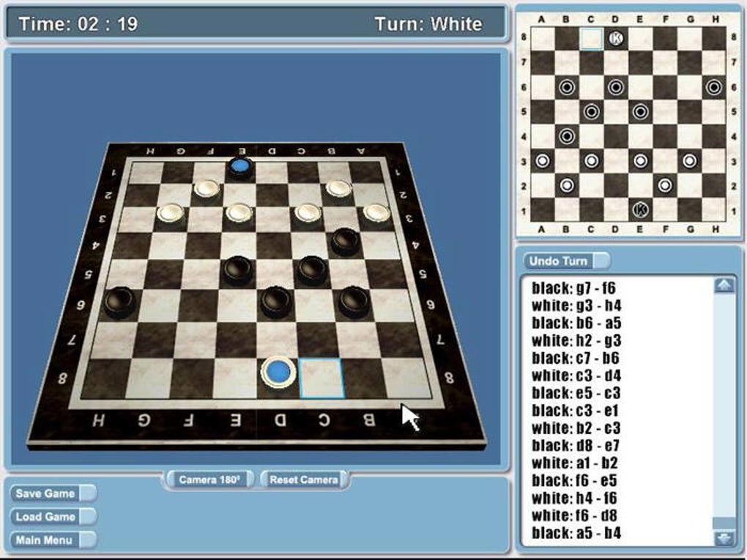747x560 pixels.
Task: Undo the last turn
Action: pos(566,261)
